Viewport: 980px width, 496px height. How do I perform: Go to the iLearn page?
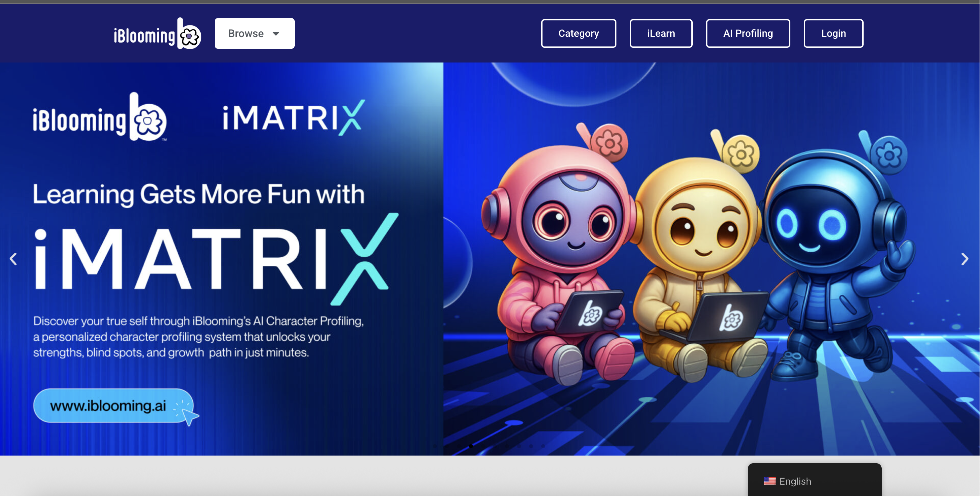[x=661, y=33]
